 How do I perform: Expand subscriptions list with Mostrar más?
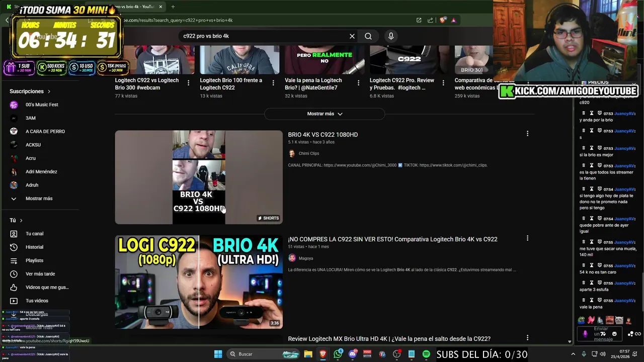coord(39,199)
